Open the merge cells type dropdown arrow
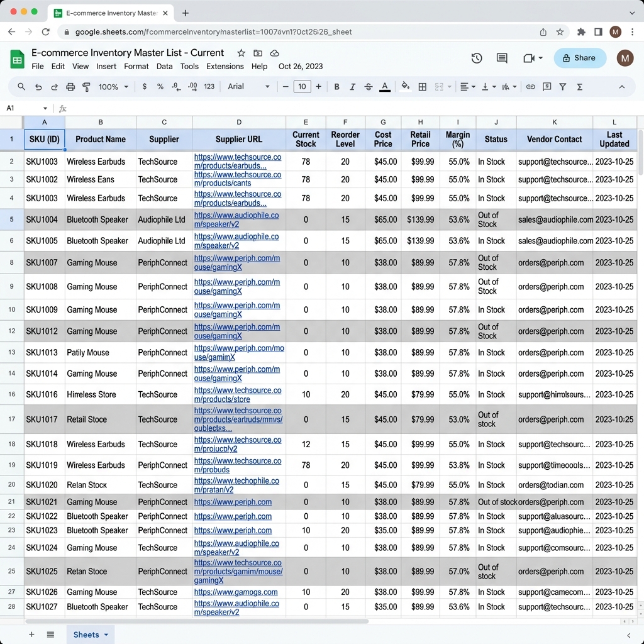Image resolution: width=644 pixels, height=644 pixels. [449, 87]
